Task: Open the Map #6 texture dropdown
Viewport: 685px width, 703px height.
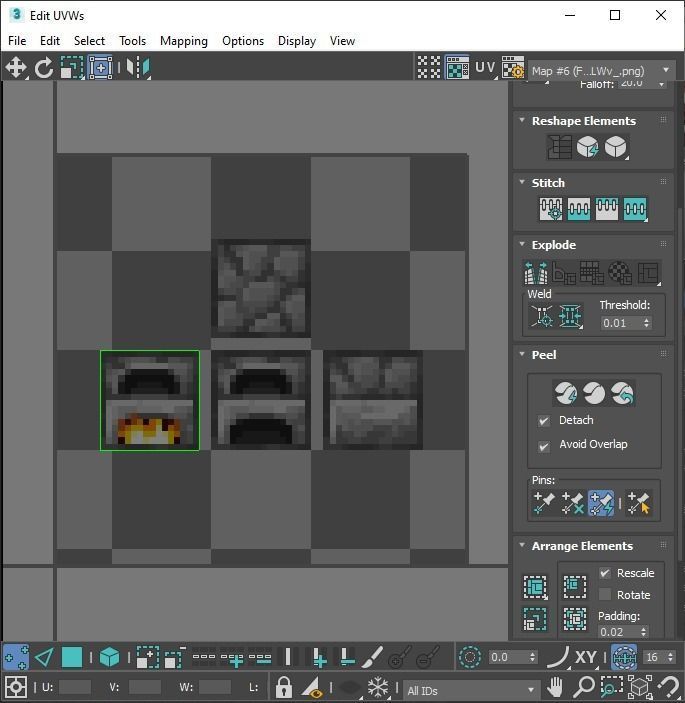Action: click(x=601, y=71)
